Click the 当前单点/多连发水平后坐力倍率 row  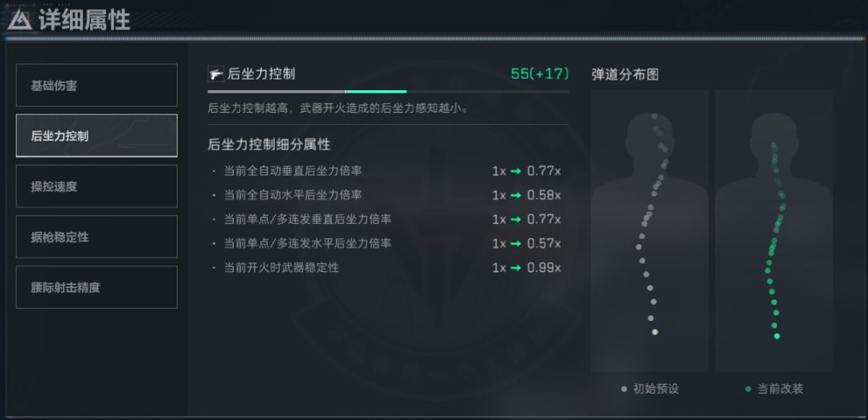[x=386, y=243]
